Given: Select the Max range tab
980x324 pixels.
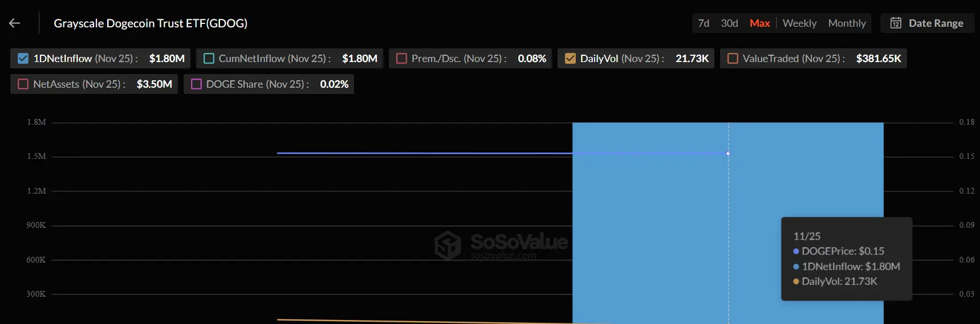Looking at the screenshot, I should 759,23.
